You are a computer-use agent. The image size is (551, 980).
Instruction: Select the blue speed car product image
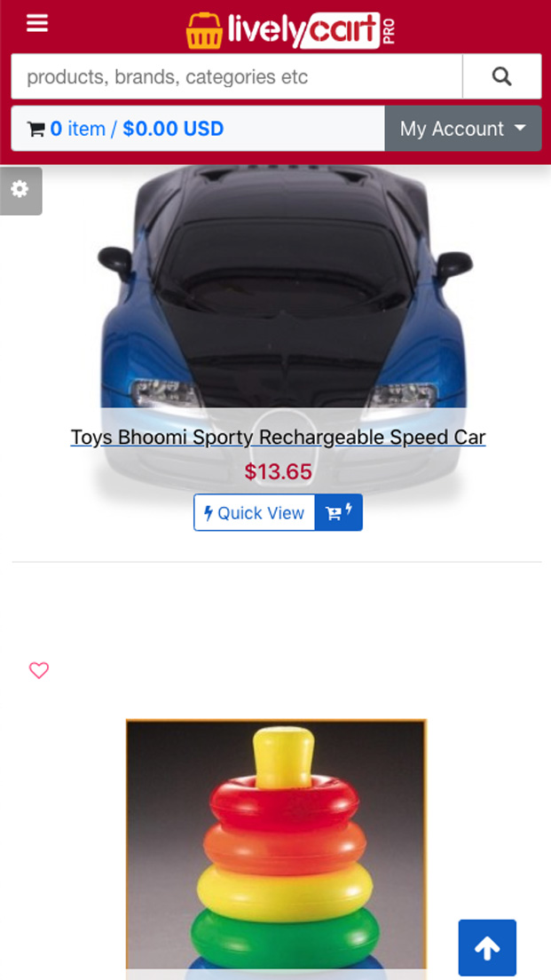pyautogui.click(x=286, y=331)
